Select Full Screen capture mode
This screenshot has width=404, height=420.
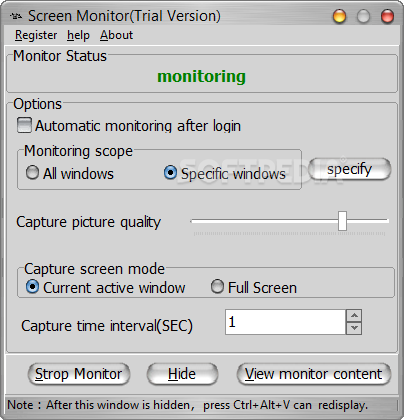[217, 287]
